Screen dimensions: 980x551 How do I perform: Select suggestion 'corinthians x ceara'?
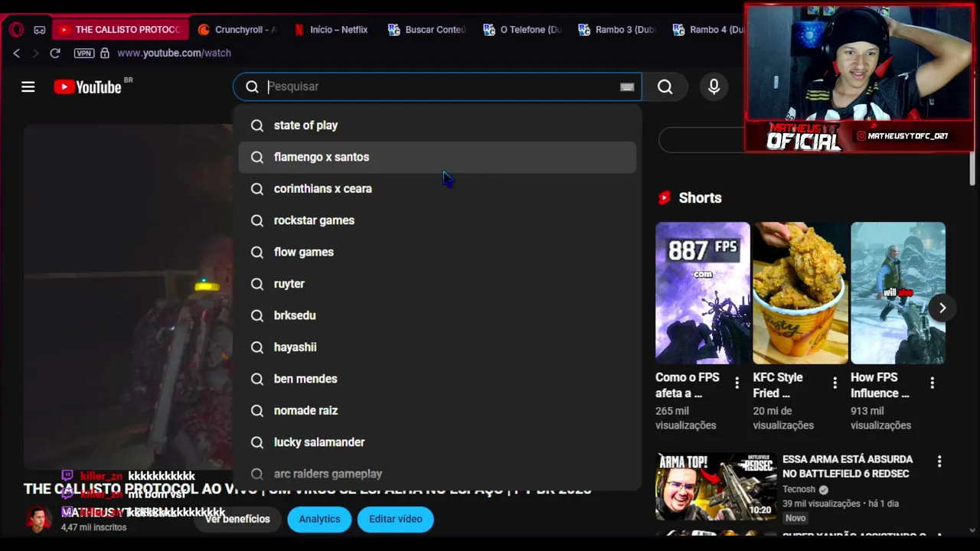coord(437,189)
